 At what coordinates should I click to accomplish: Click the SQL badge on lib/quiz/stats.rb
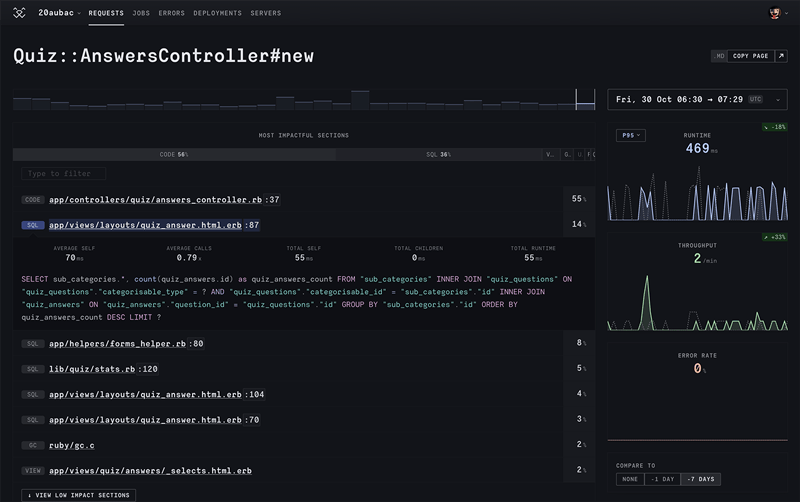(x=33, y=369)
